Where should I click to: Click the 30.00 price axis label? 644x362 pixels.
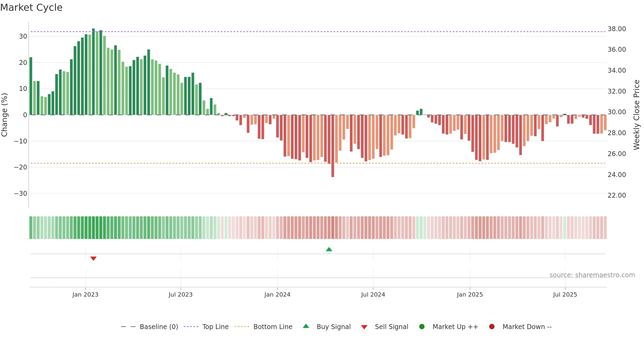pos(617,112)
